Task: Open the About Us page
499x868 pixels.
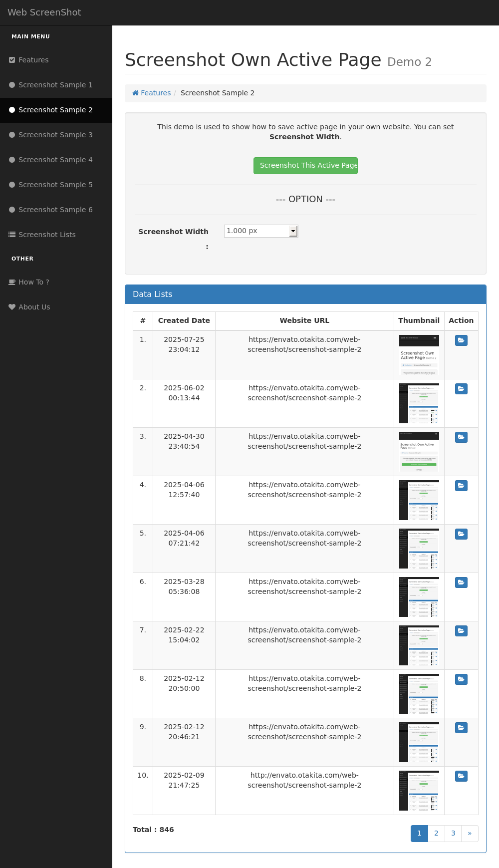Action: click(x=56, y=307)
